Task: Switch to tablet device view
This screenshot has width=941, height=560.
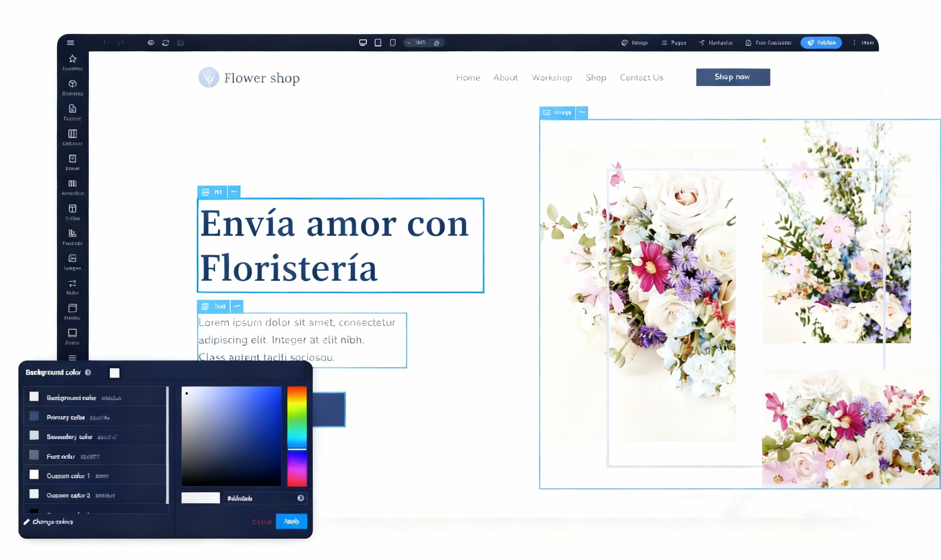Action: click(x=378, y=43)
